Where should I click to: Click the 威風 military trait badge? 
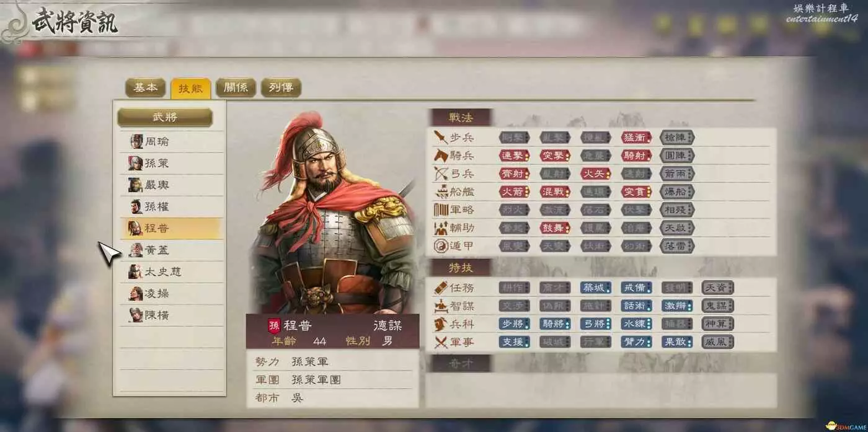pyautogui.click(x=718, y=342)
